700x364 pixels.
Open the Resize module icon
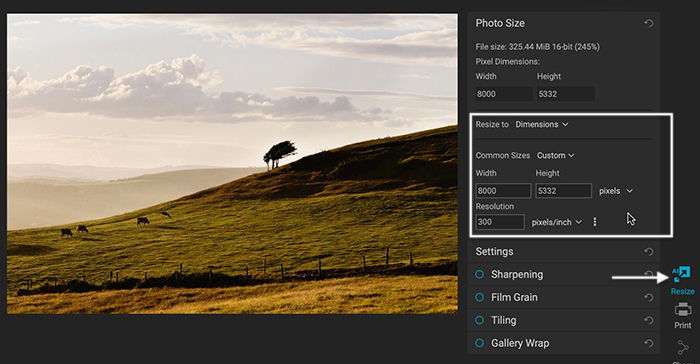[682, 274]
